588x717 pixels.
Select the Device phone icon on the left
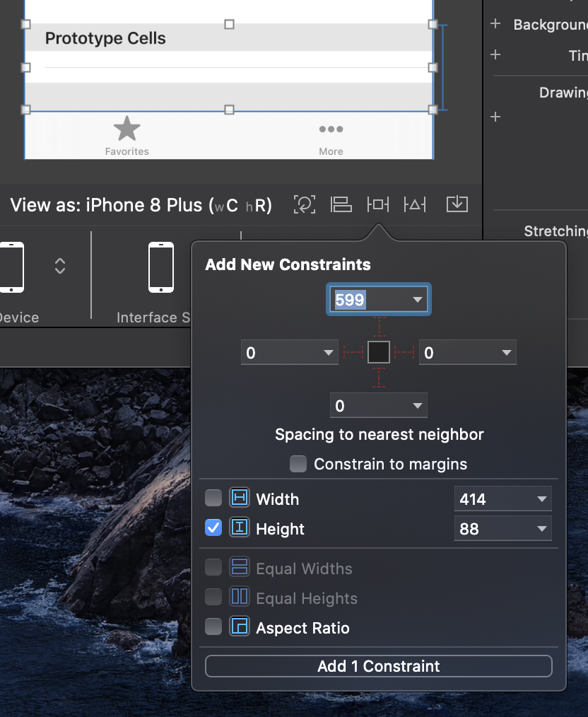(x=10, y=267)
